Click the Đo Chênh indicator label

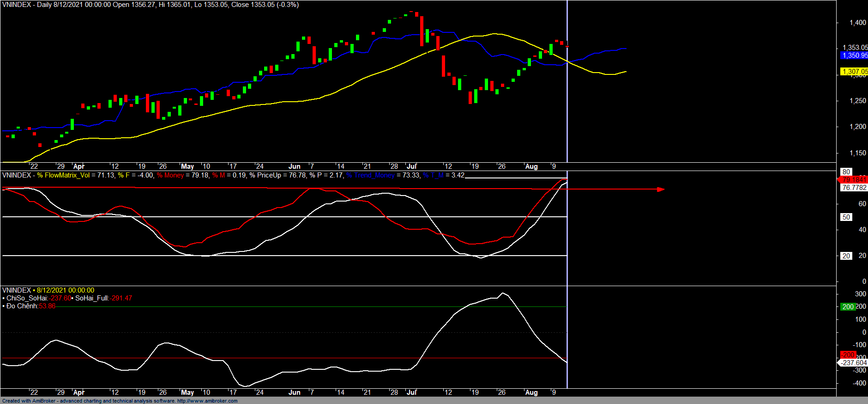point(22,306)
